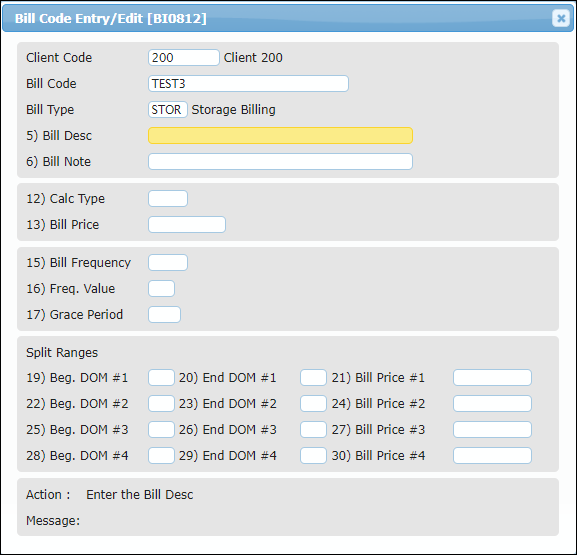This screenshot has width=577, height=555.
Task: Click the Bill Type STOR field
Action: 168,110
